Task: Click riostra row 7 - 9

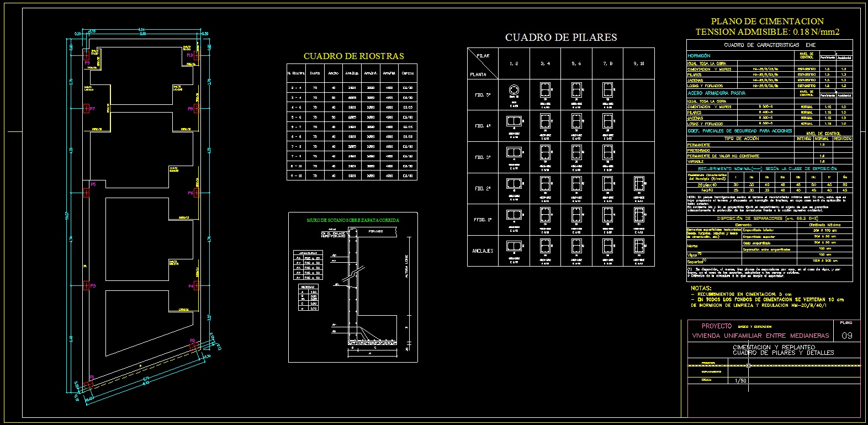Action: 352,156
